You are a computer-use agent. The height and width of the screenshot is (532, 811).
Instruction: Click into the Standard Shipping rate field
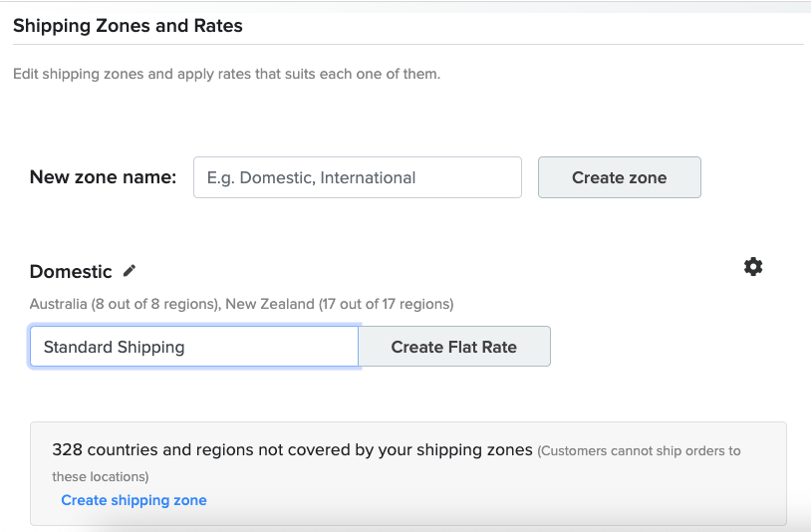tap(194, 347)
